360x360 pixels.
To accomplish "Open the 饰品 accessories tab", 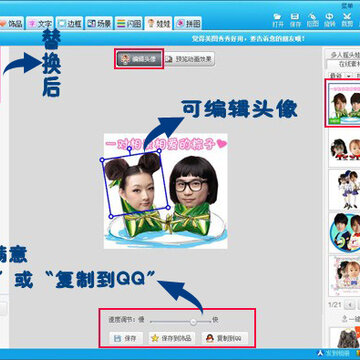I will pos(12,23).
